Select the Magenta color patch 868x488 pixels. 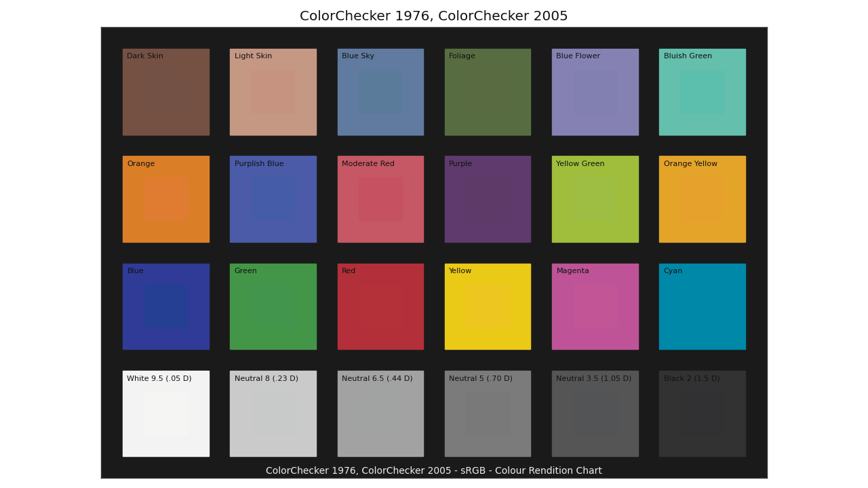pyautogui.click(x=595, y=306)
